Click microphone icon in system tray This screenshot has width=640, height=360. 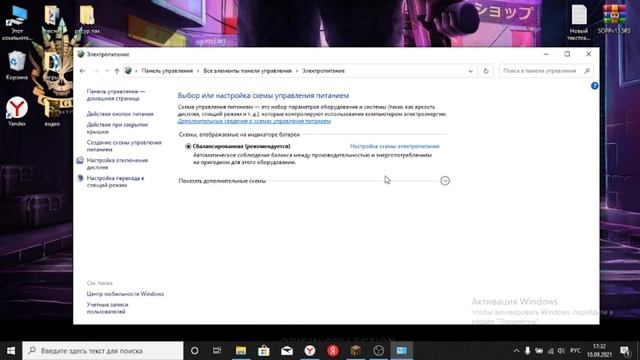pyautogui.click(x=527, y=351)
